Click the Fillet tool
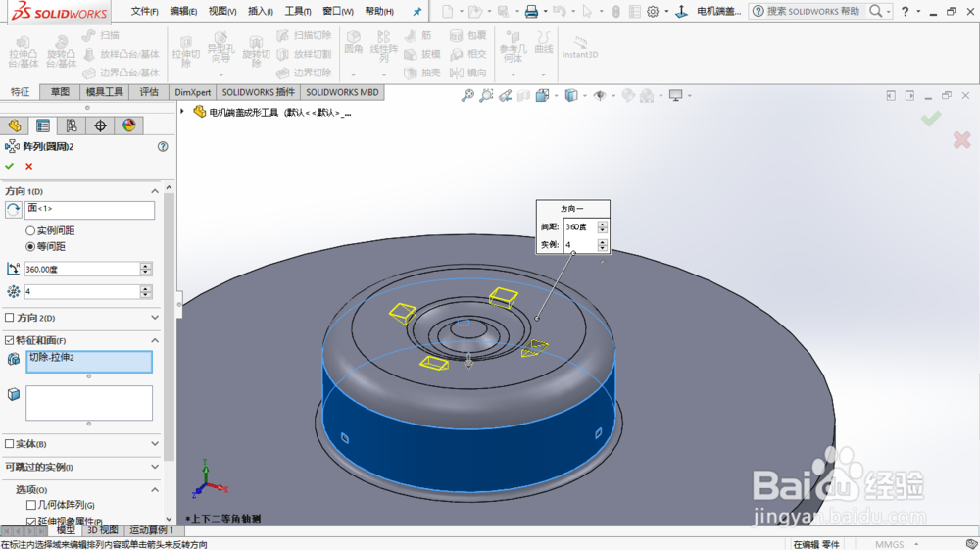The height and width of the screenshot is (550, 980). click(x=353, y=42)
